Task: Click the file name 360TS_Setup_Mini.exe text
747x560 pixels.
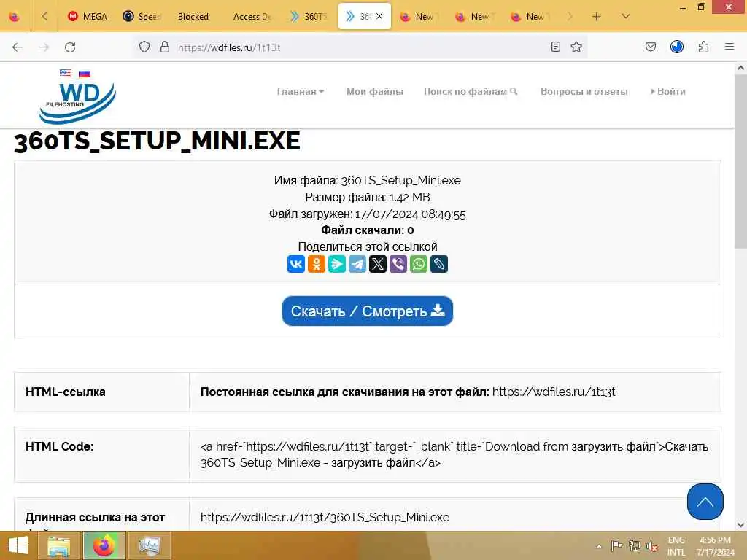Action: [x=400, y=181]
